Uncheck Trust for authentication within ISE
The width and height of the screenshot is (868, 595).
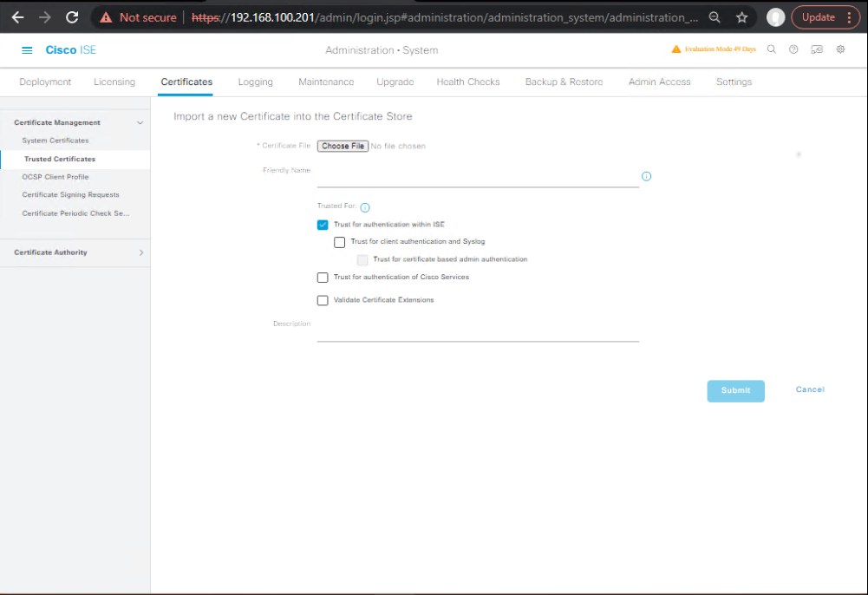pos(323,225)
